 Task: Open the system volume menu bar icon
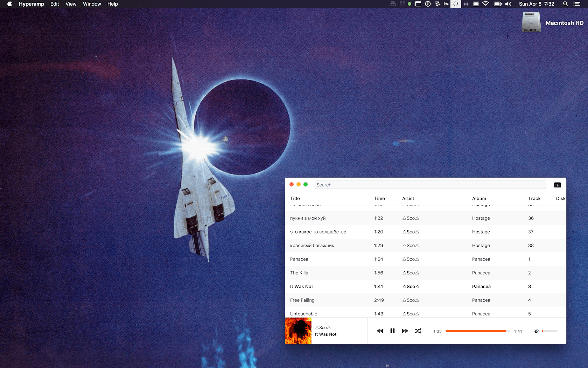(x=508, y=4)
